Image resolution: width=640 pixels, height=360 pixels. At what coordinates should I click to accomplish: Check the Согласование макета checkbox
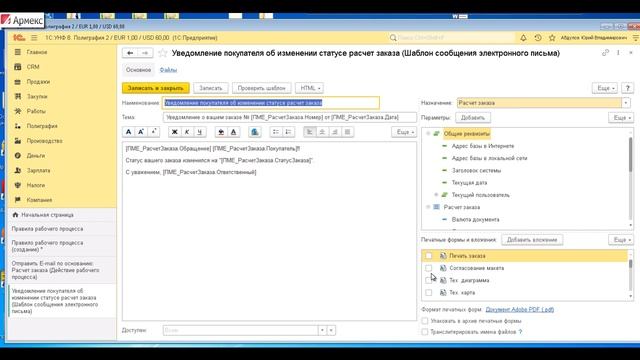click(x=429, y=268)
